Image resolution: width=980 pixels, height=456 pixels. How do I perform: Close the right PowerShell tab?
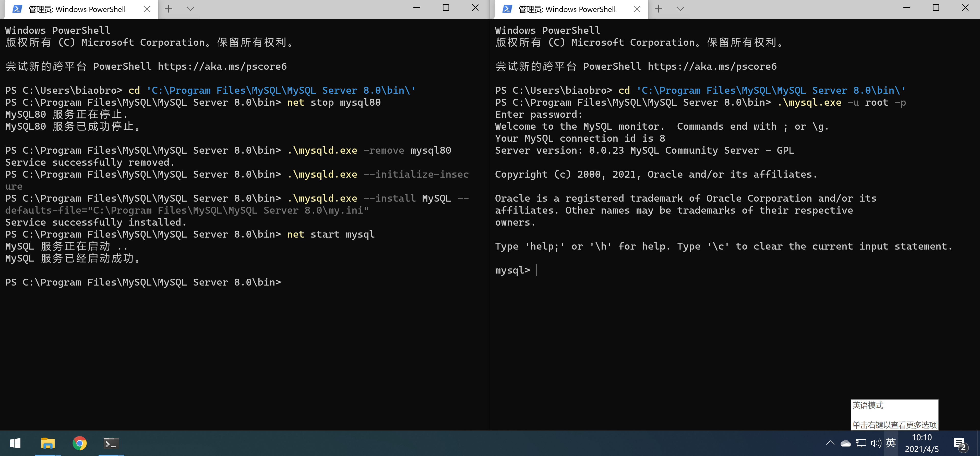point(637,9)
